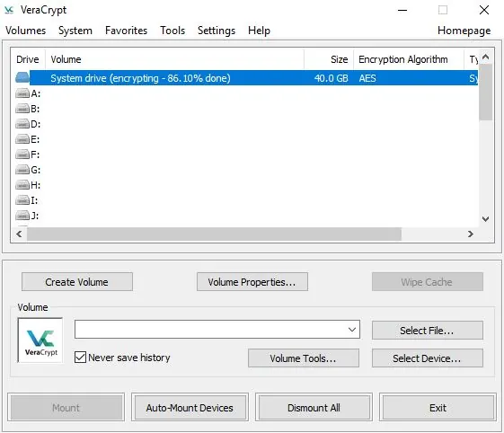Select drive A: icon in the list
Viewport: 504px width, 433px height.
[22, 93]
